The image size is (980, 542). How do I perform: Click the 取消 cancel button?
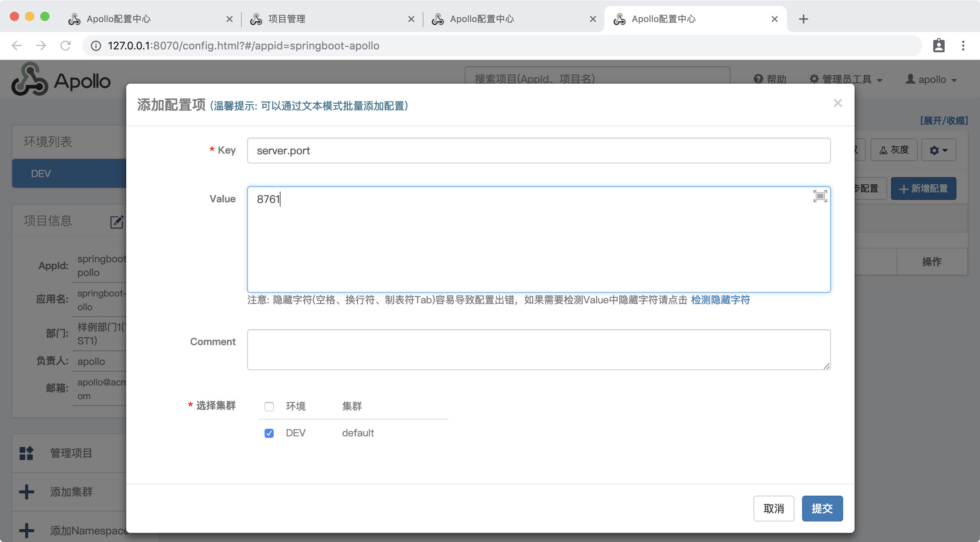pyautogui.click(x=774, y=508)
